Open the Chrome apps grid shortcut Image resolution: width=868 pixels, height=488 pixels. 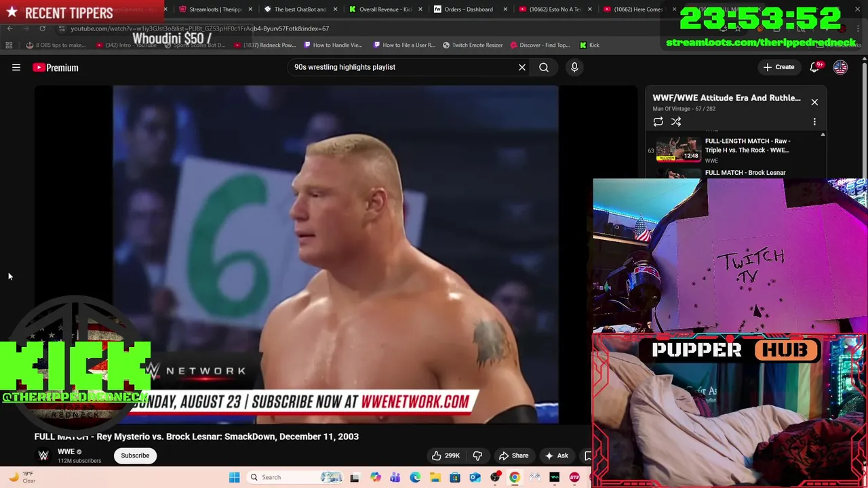[x=9, y=45]
